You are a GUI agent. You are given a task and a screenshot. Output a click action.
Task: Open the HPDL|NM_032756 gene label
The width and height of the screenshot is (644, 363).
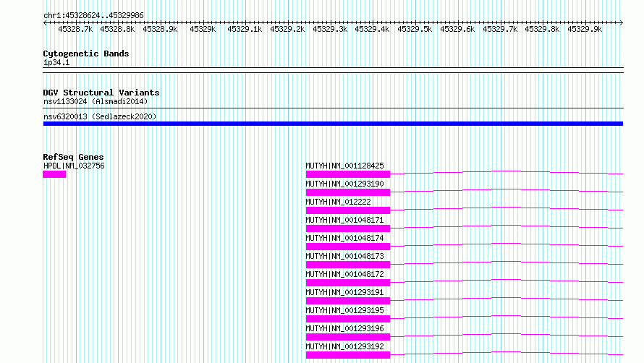74,166
